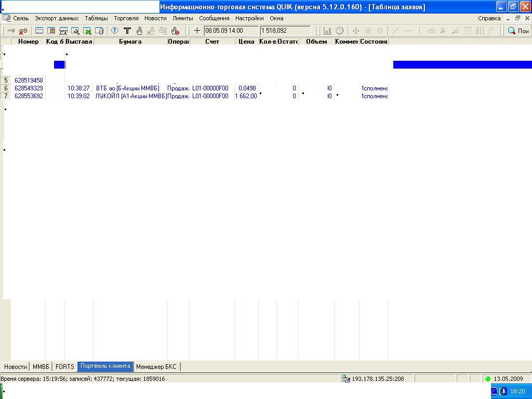The image size is (532, 399).
Task: Click the green connection status indicator
Action: click(x=488, y=379)
